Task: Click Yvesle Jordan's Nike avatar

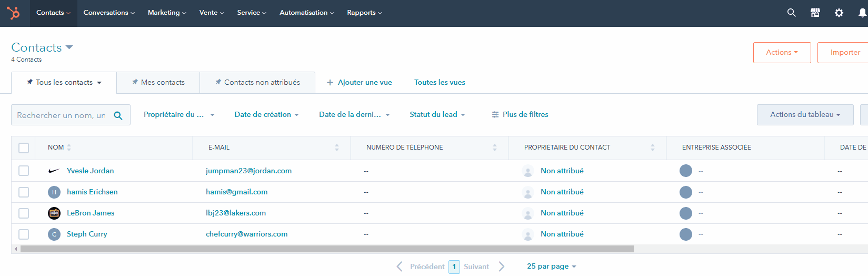Action: pyautogui.click(x=54, y=171)
